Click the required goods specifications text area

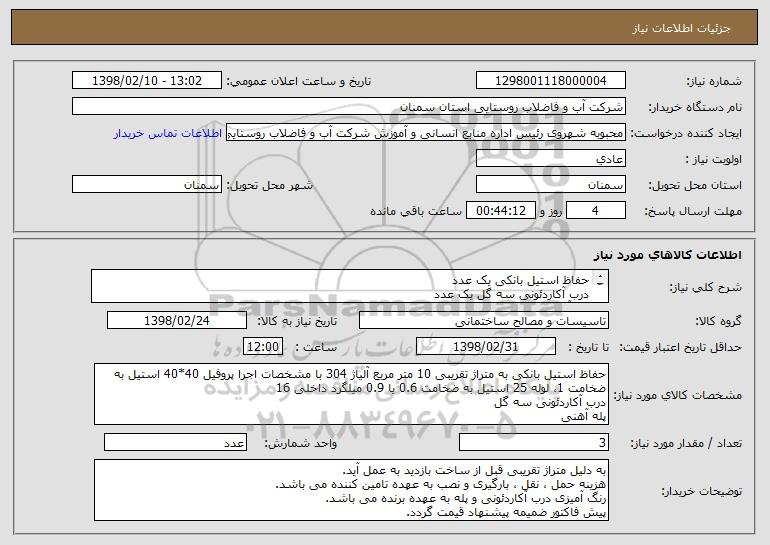[x=351, y=394]
